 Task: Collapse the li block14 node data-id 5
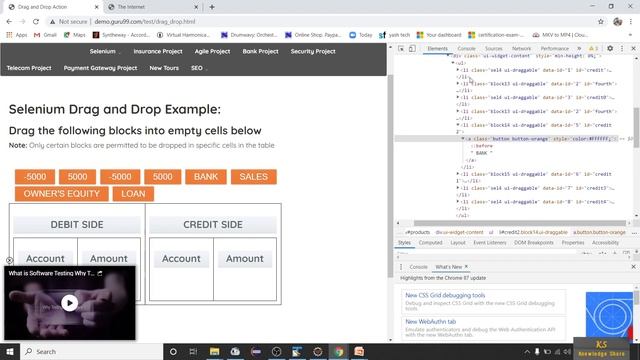[x=458, y=125]
